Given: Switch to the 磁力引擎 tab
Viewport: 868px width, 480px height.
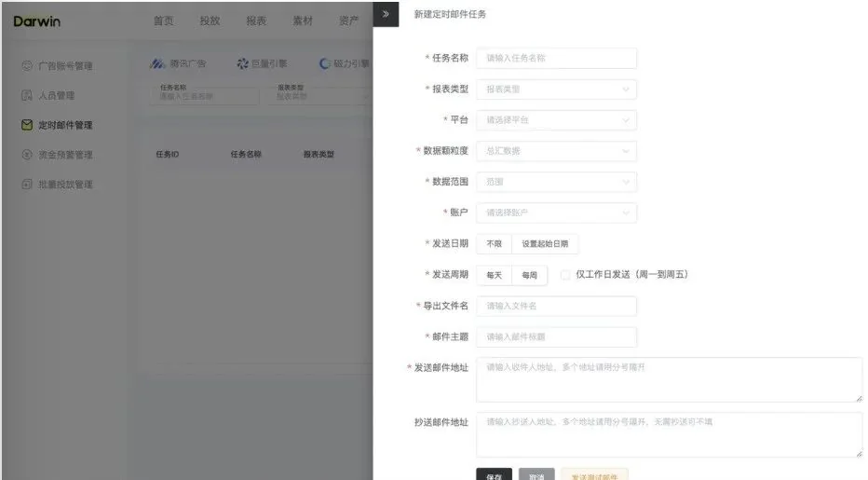Looking at the screenshot, I should [345, 63].
